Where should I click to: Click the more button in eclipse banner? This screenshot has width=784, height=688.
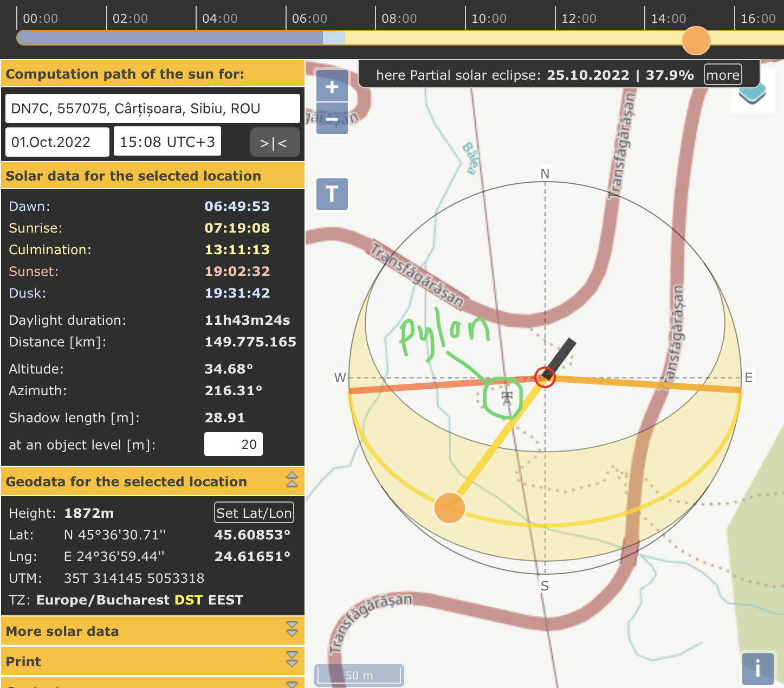click(x=722, y=75)
